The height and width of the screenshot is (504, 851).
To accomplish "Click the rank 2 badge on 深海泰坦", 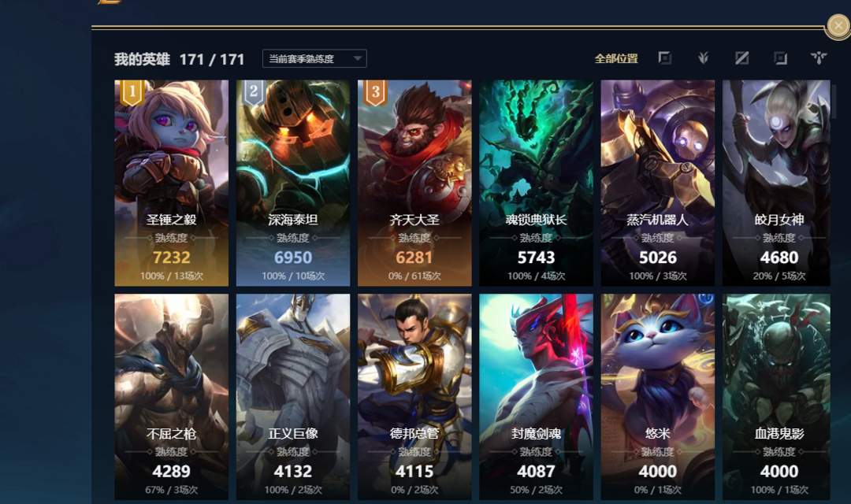I will pyautogui.click(x=254, y=92).
